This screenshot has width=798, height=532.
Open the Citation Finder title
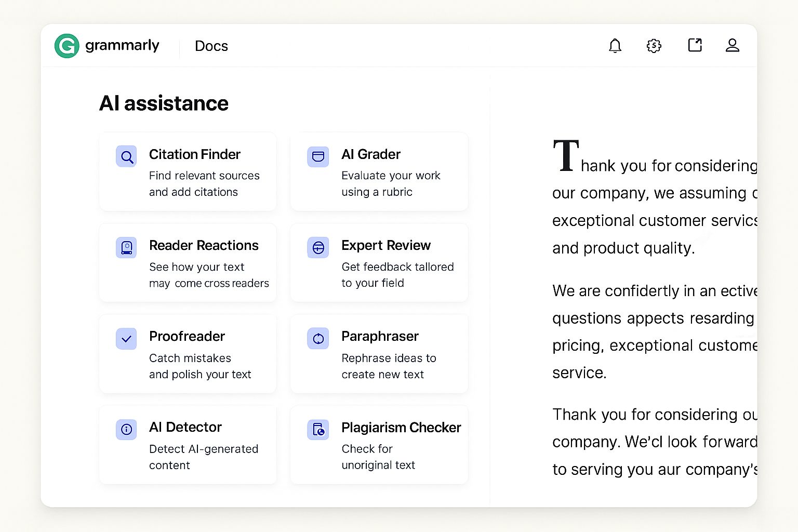[195, 154]
